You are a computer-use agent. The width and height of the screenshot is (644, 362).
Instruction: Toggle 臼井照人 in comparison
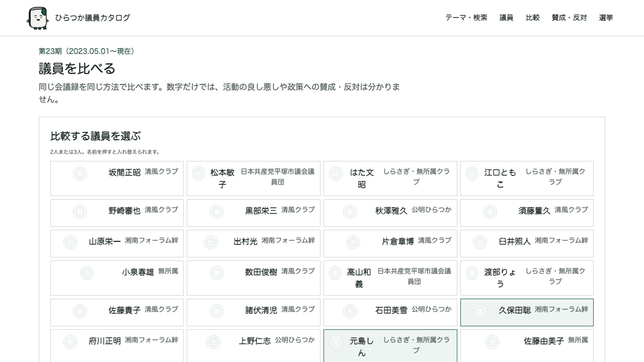[527, 244]
